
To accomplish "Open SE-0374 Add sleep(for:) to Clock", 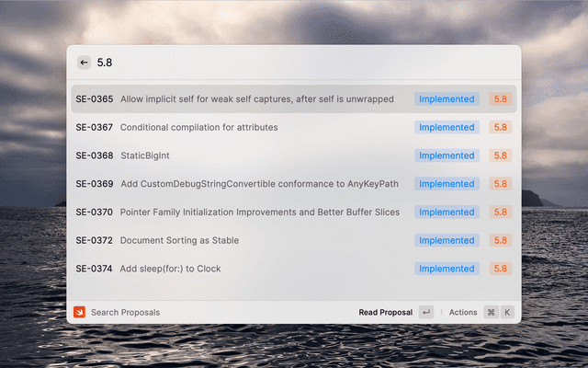I will 171,269.
